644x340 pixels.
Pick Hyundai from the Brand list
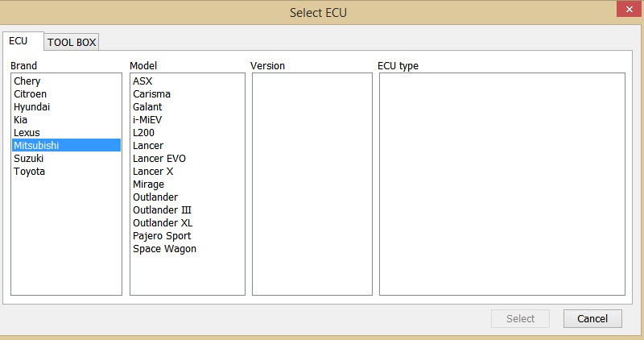click(x=32, y=107)
